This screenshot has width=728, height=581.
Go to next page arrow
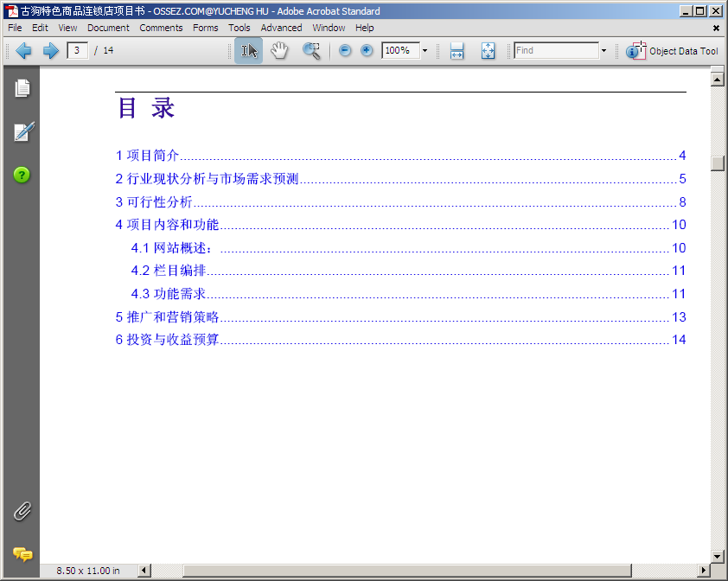click(x=50, y=51)
